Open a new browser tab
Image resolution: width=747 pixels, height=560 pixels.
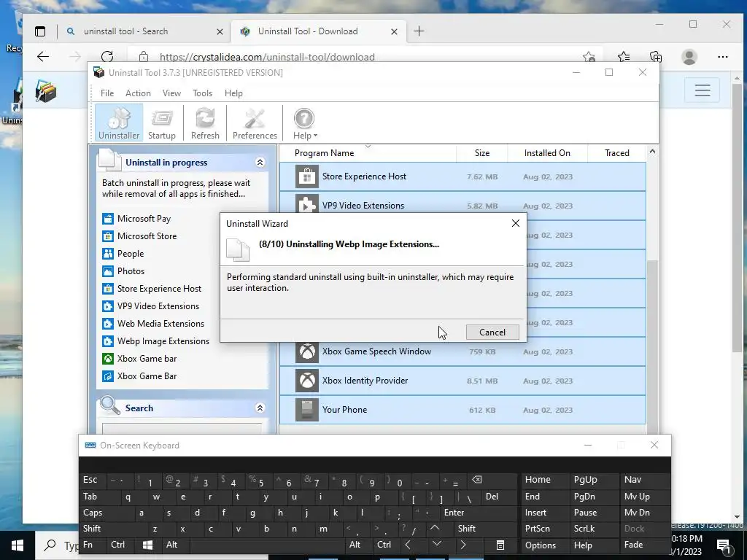point(419,31)
